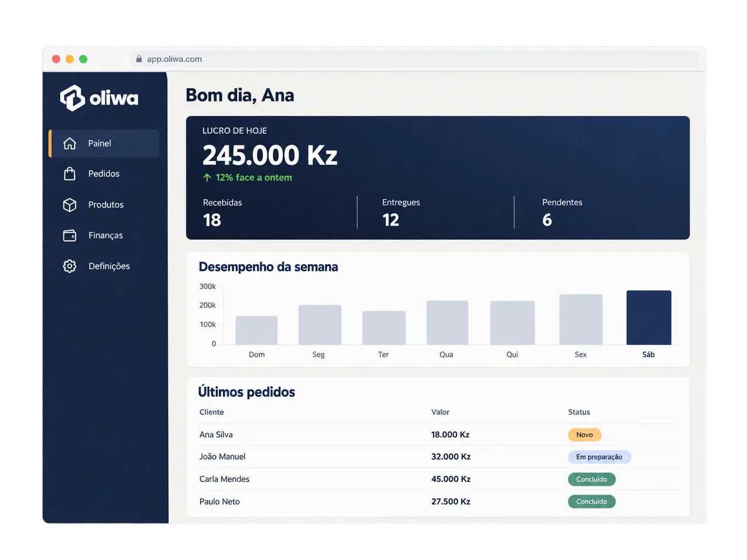Screen dimensions: 747x560
Task: Select the Qui bar in chart
Action: click(x=512, y=323)
